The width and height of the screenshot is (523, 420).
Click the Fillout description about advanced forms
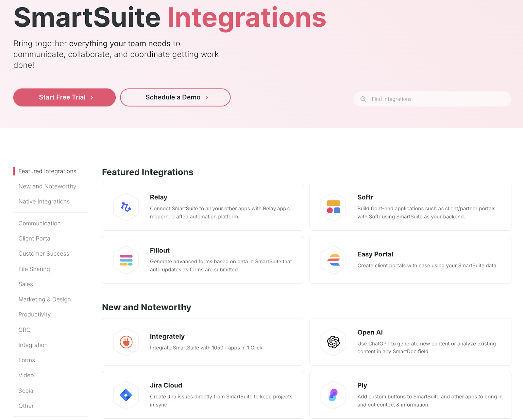[x=221, y=266]
